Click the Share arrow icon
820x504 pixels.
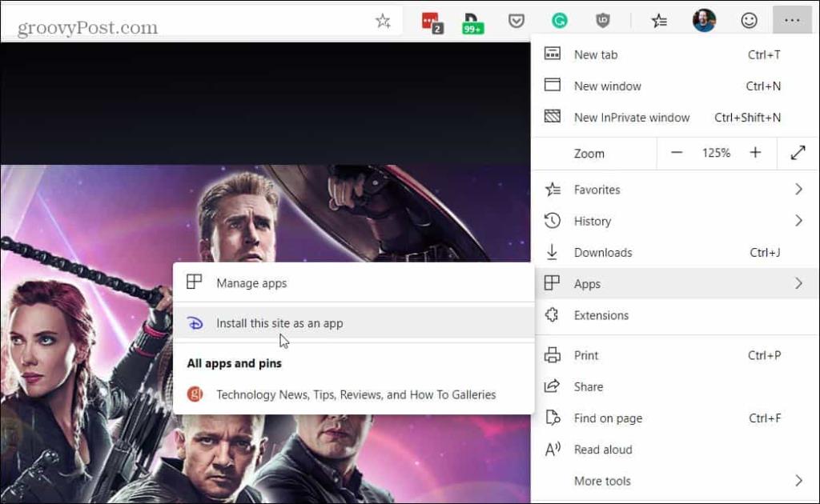(552, 386)
